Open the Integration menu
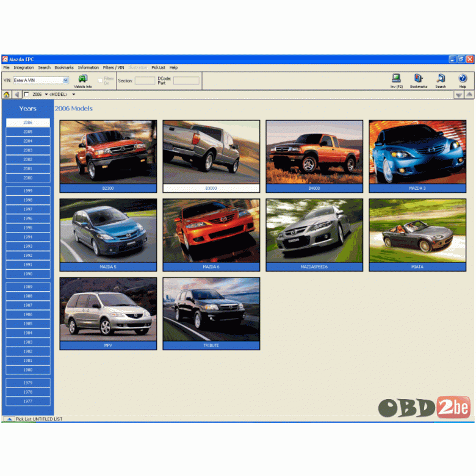 click(24, 68)
